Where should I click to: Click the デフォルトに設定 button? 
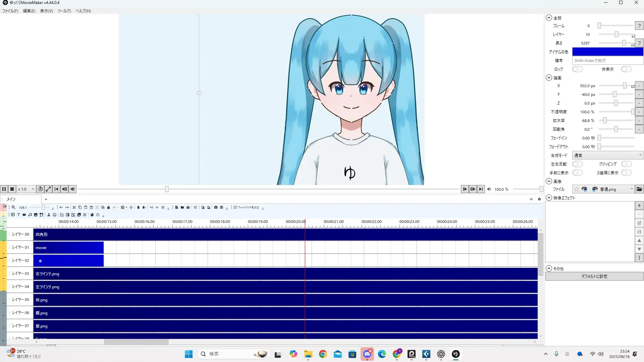[x=594, y=277]
